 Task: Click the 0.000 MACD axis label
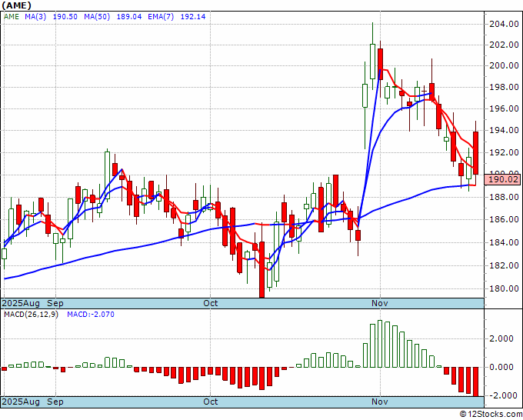[x=501, y=367]
